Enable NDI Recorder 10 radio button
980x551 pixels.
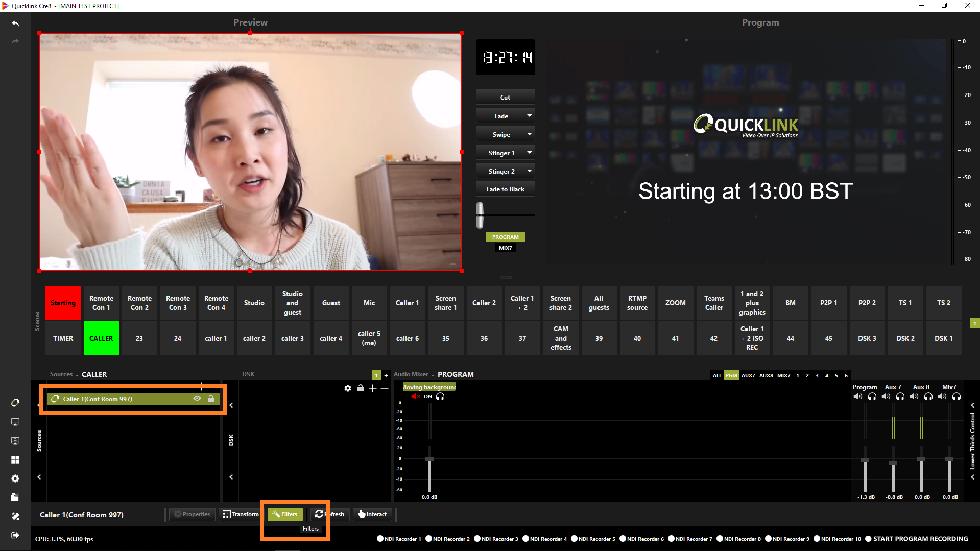817,539
